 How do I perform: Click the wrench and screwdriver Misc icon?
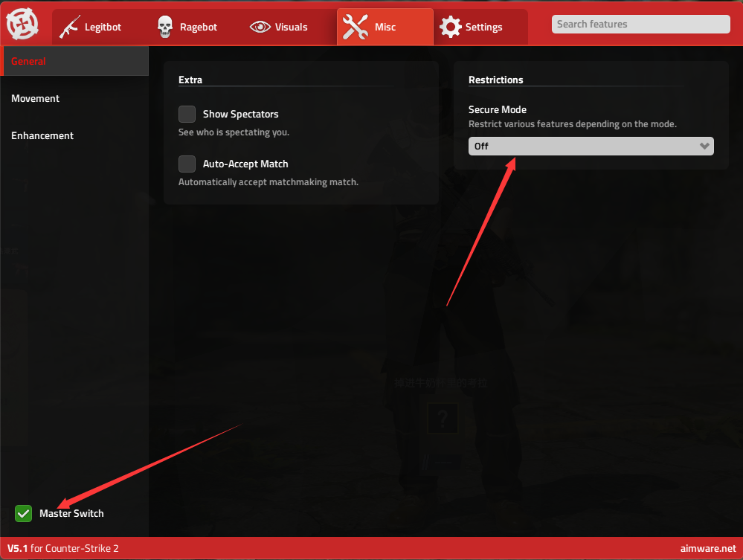click(356, 27)
